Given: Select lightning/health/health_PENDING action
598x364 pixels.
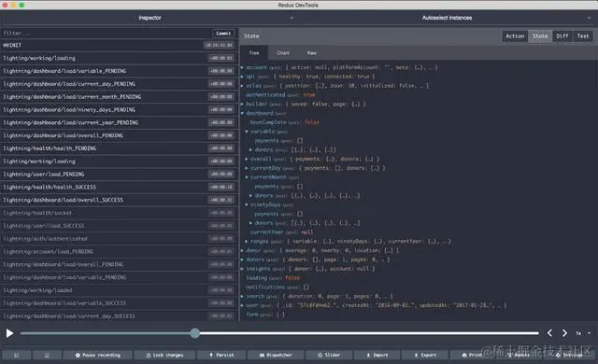Looking at the screenshot, I should (119, 148).
